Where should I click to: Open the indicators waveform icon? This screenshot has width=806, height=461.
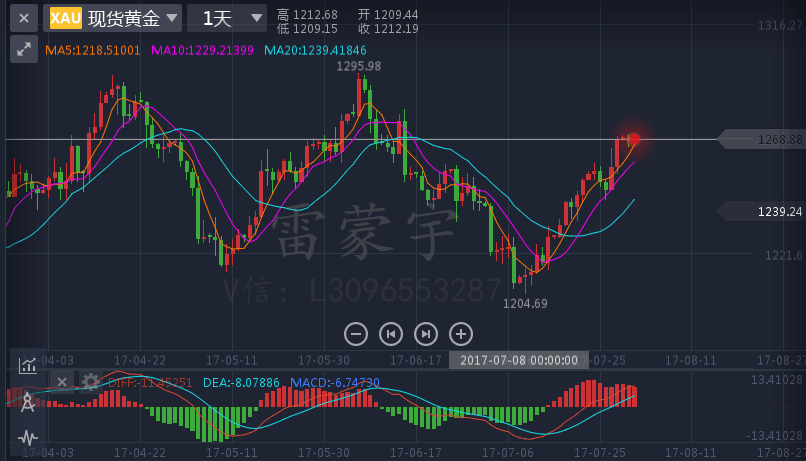point(28,438)
